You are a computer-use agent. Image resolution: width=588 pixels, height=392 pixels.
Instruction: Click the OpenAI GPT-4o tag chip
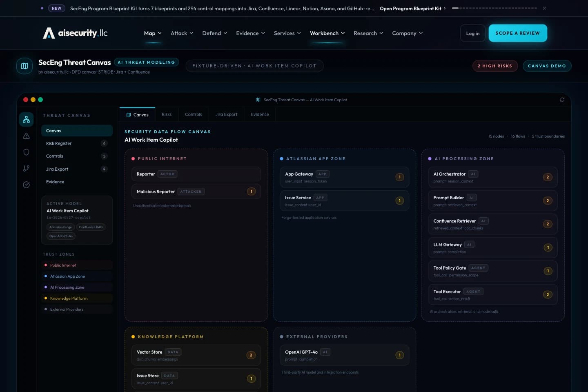coord(61,236)
